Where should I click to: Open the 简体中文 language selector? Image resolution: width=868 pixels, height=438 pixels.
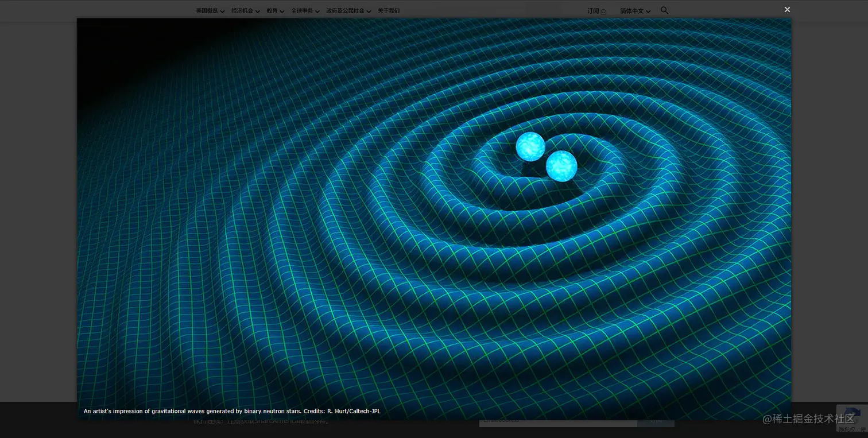pos(635,11)
